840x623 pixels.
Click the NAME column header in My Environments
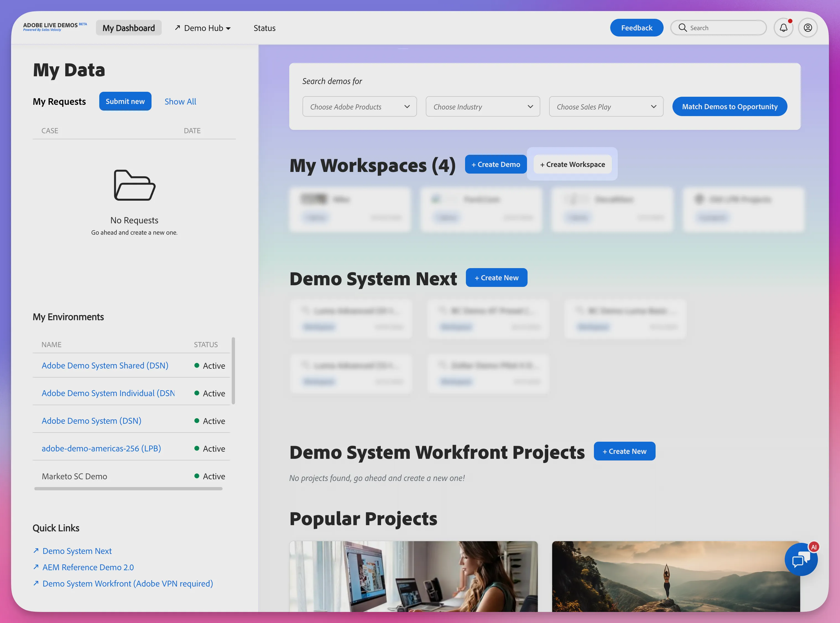[x=51, y=344]
